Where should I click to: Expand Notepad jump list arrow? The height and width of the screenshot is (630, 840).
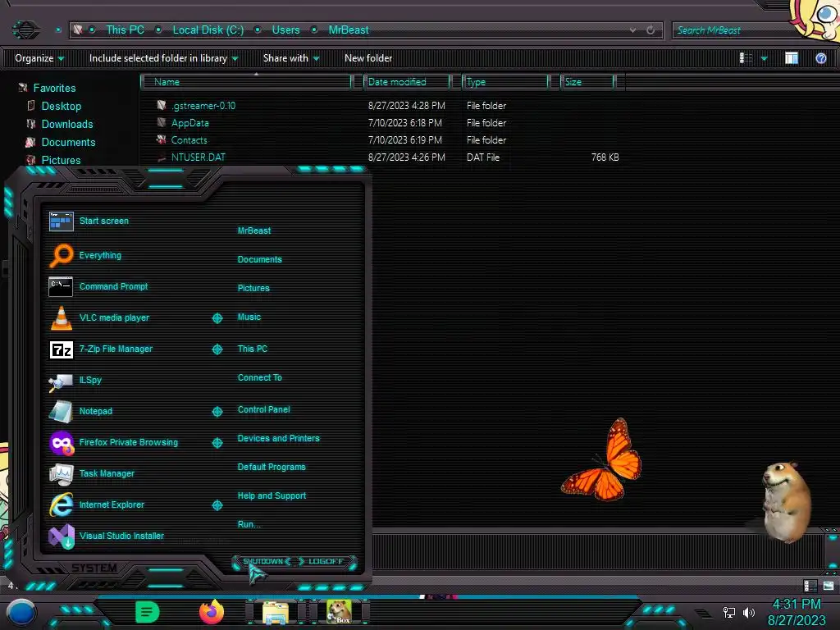tap(217, 412)
